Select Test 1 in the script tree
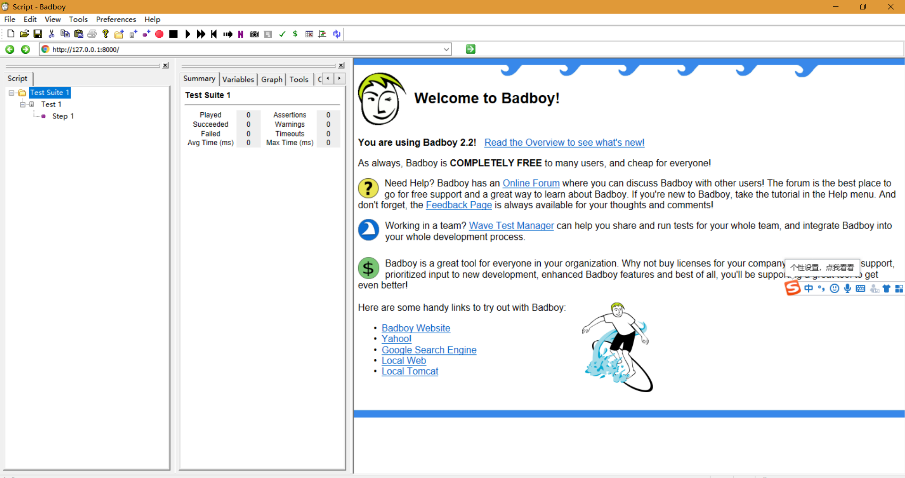This screenshot has height=478, width=905. click(x=51, y=104)
